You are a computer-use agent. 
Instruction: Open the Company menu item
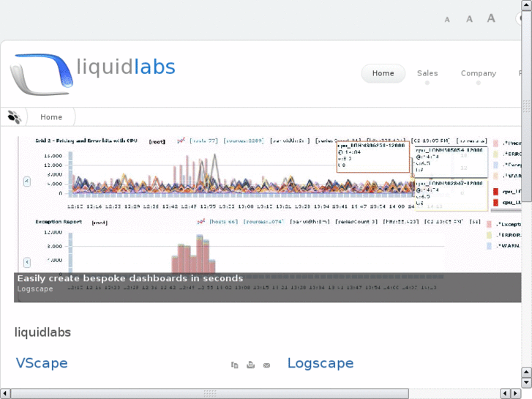pyautogui.click(x=479, y=73)
